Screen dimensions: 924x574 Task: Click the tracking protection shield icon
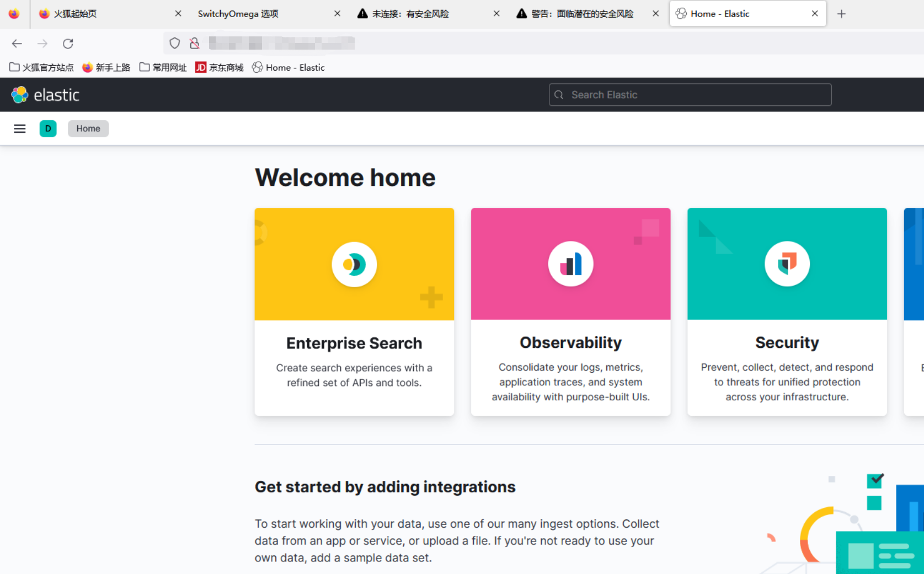[175, 43]
